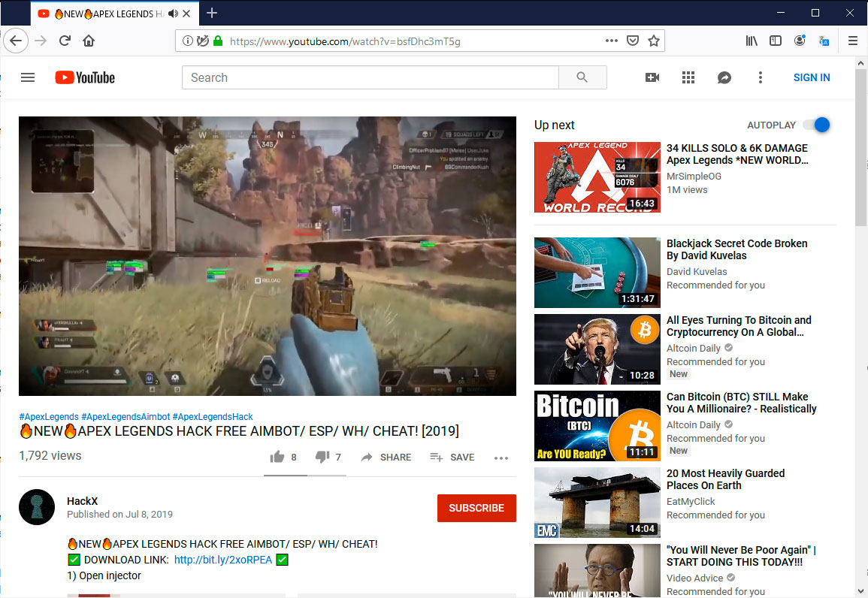Open 20 Most Heavily Guarded Places thumbnail
The image size is (868, 598).
pos(597,503)
